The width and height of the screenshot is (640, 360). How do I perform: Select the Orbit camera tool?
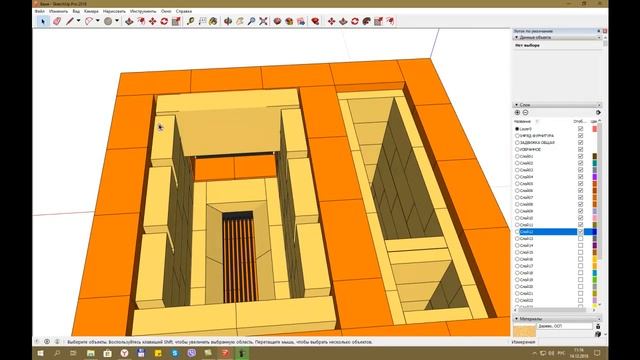[228, 21]
